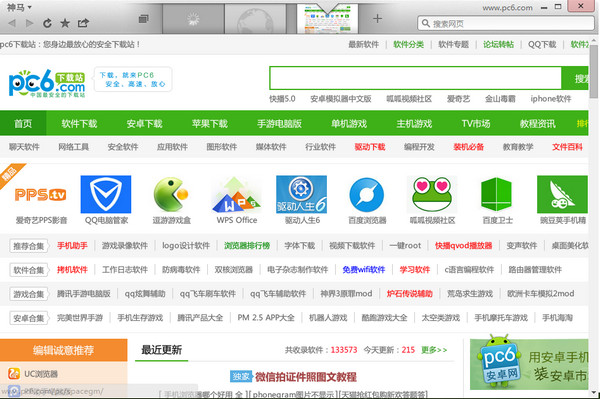
Task: Click the pc6 安卓网 banner image
Action: 529,362
